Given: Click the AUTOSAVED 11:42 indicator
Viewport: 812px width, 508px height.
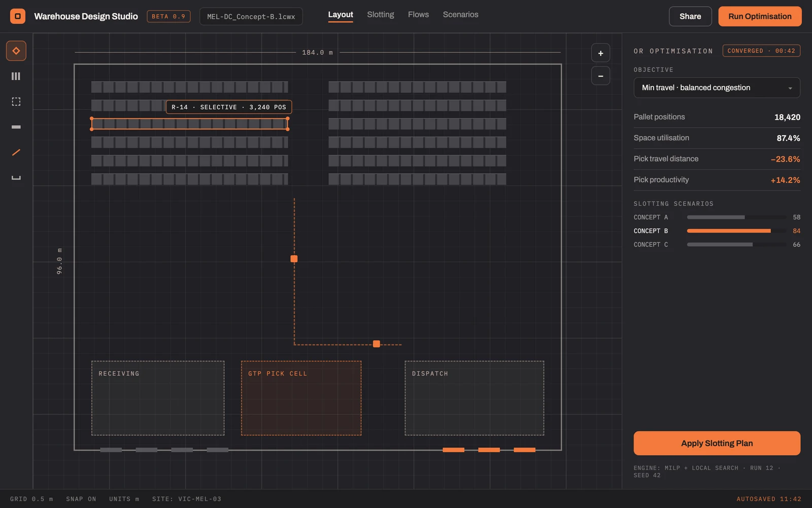Looking at the screenshot, I should 769,499.
